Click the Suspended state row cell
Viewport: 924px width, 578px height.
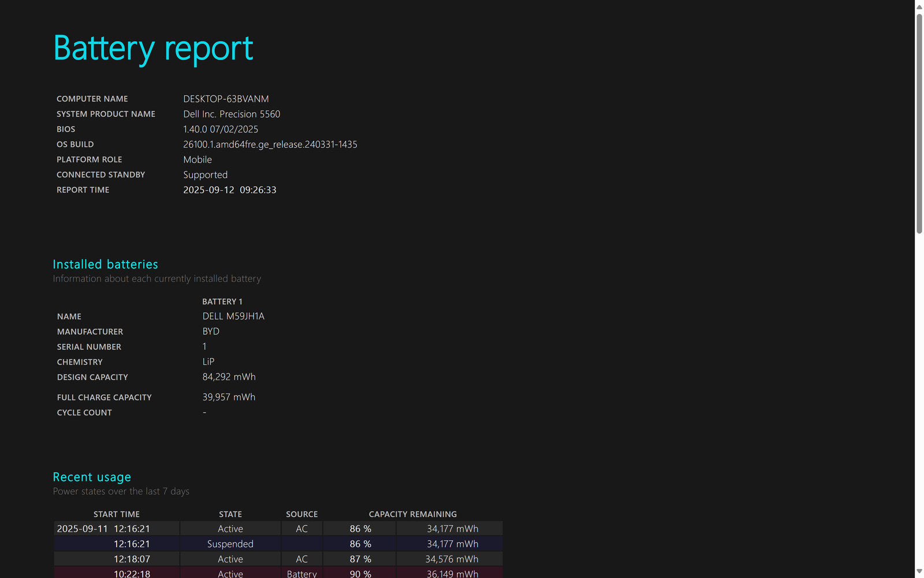click(x=230, y=544)
